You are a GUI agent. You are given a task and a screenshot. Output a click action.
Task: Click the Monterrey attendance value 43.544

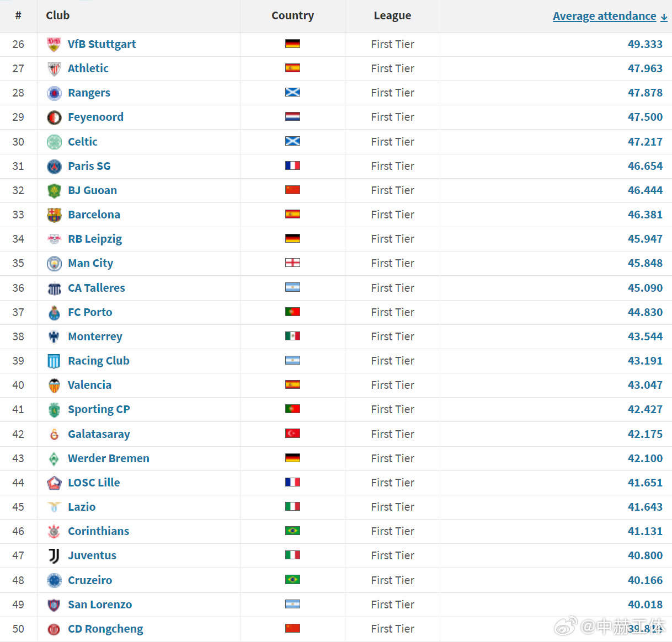click(x=644, y=336)
